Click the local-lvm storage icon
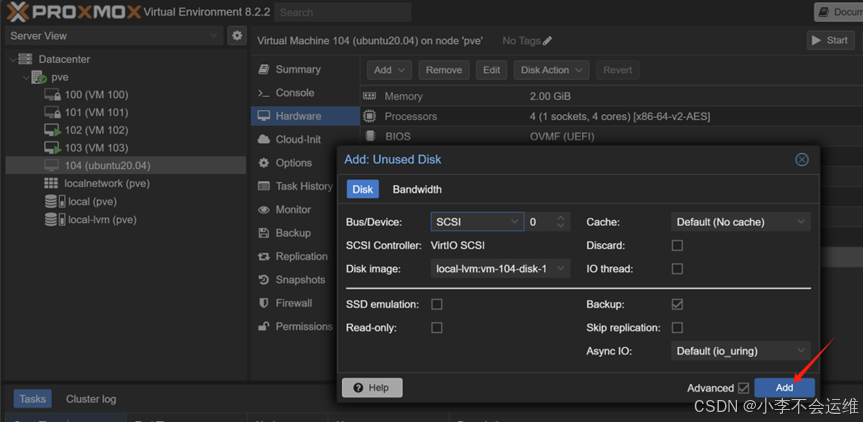 pos(55,220)
